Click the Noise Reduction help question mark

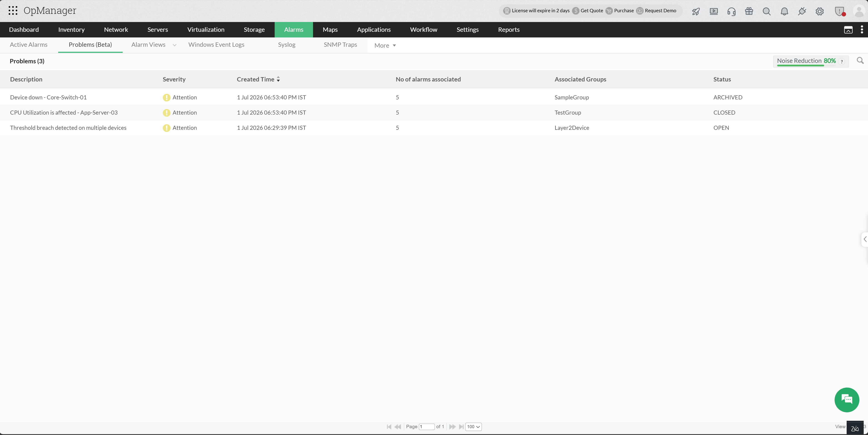tap(842, 61)
